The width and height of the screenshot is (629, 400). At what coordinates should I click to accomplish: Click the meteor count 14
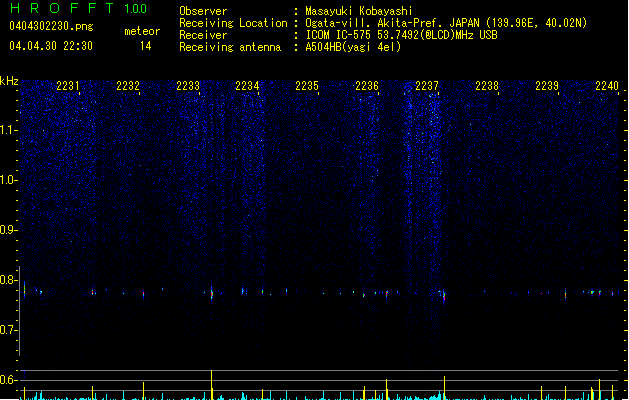point(145,46)
